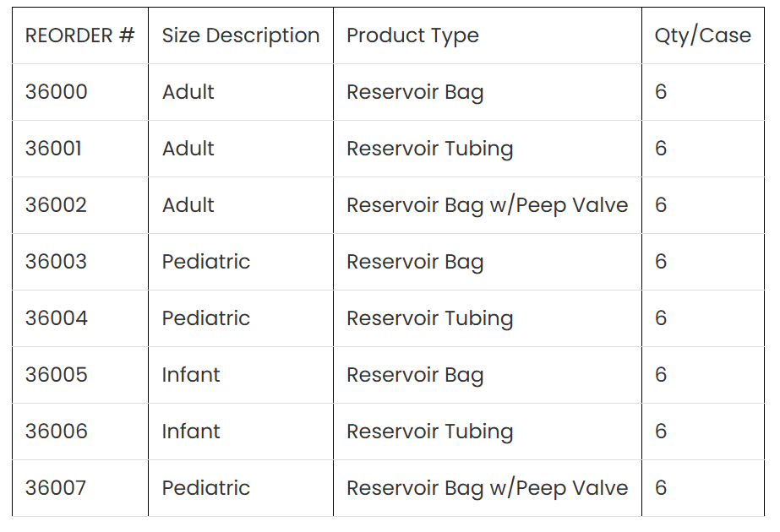Click the Size Description column header
Image resolution: width=780 pixels, height=532 pixels.
coord(241,35)
